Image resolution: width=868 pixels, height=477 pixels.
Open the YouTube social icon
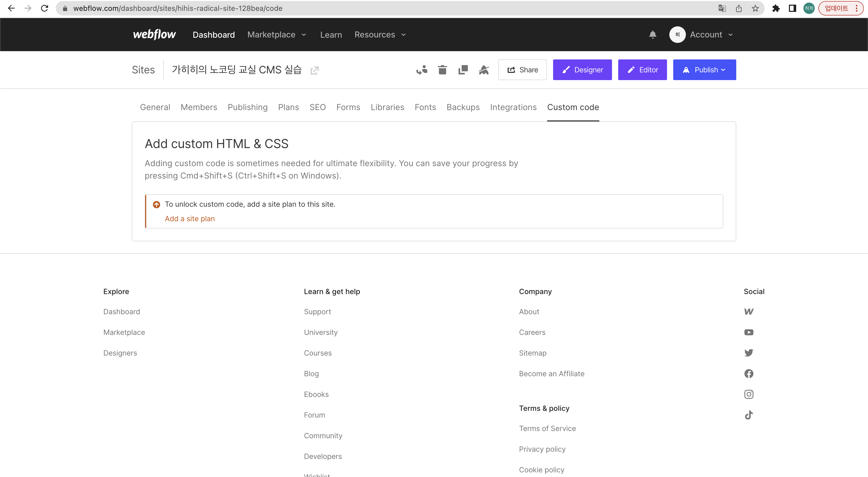coord(749,332)
